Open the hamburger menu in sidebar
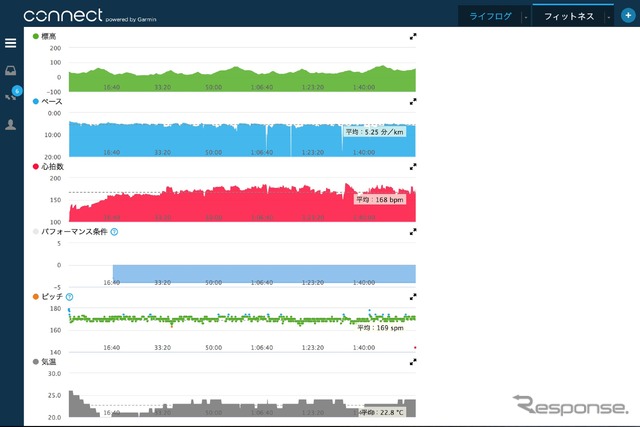 click(11, 43)
